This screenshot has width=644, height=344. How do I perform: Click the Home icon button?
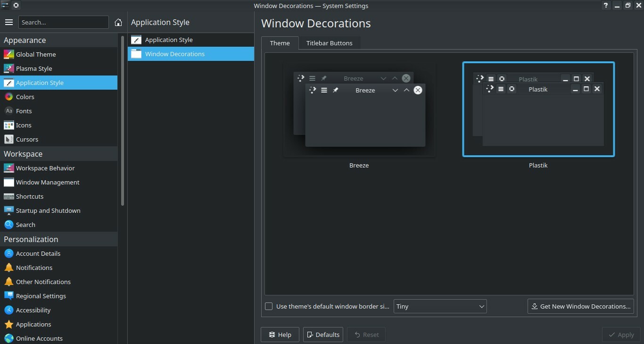click(118, 22)
